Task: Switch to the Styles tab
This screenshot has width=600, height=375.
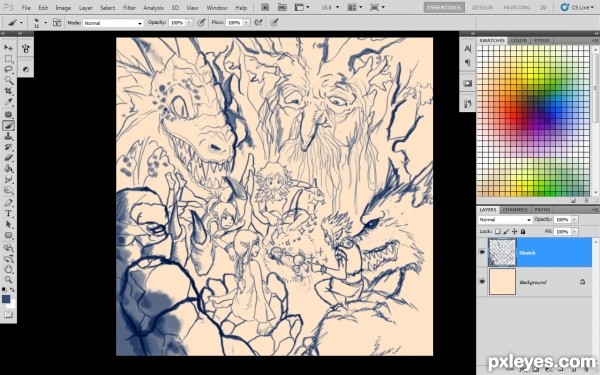Action: [x=541, y=40]
